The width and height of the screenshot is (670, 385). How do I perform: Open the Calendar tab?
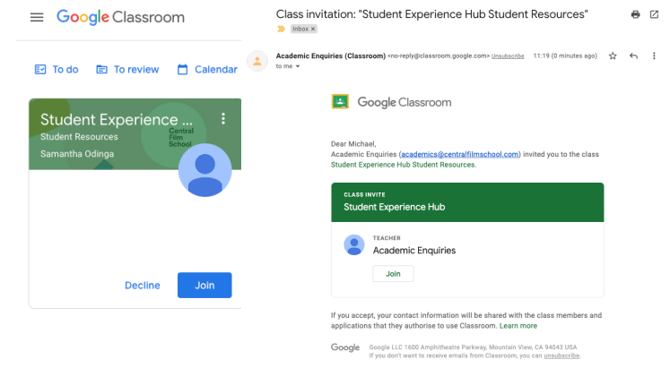(x=207, y=69)
